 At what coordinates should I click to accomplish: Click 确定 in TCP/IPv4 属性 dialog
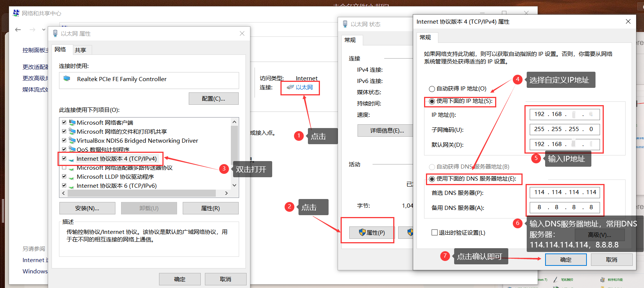(566, 259)
